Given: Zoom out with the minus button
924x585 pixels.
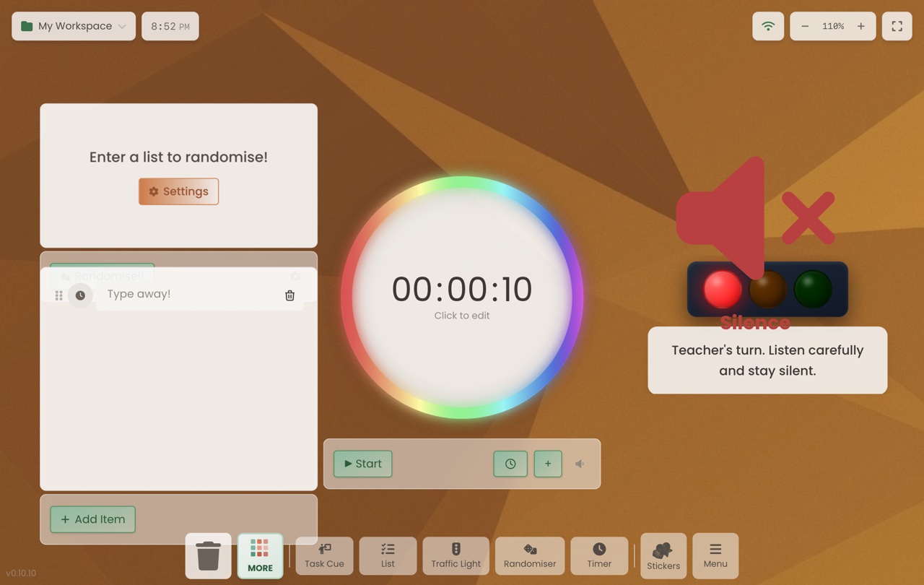Looking at the screenshot, I should [x=805, y=26].
